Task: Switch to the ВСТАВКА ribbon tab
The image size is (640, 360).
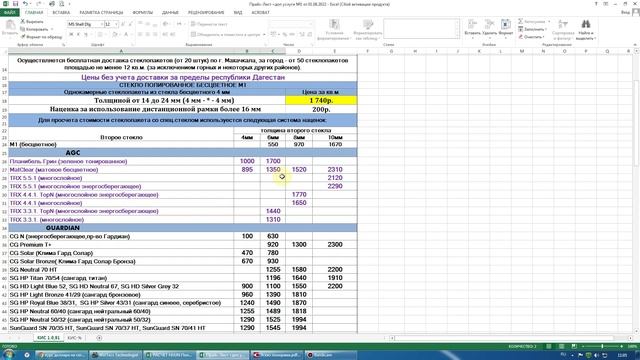Action: (x=61, y=13)
